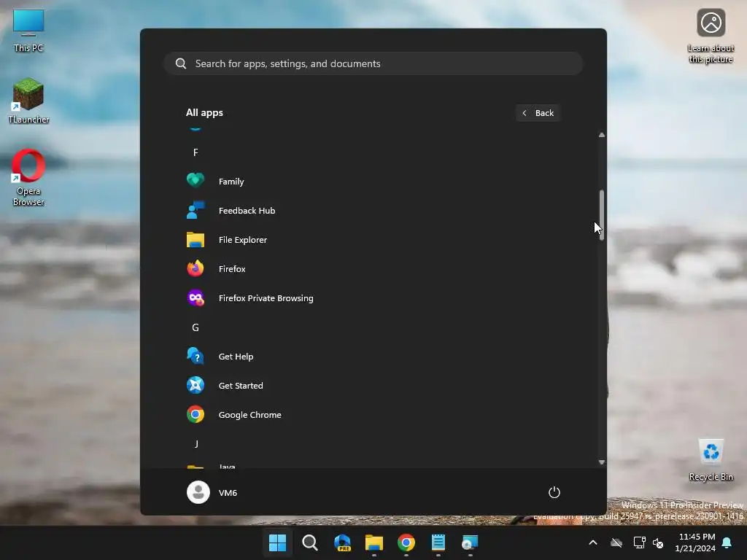Open Search from the taskbar
The height and width of the screenshot is (560, 747).
click(x=309, y=542)
